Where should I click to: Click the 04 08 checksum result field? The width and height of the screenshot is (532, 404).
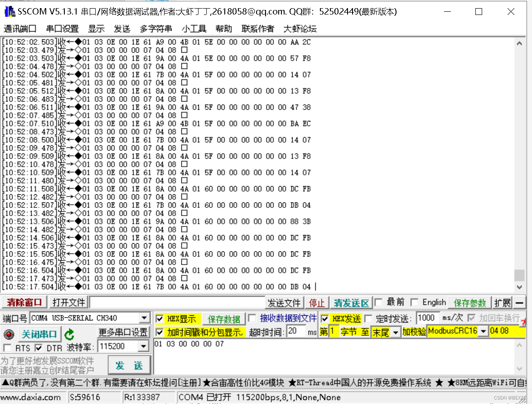(x=507, y=331)
